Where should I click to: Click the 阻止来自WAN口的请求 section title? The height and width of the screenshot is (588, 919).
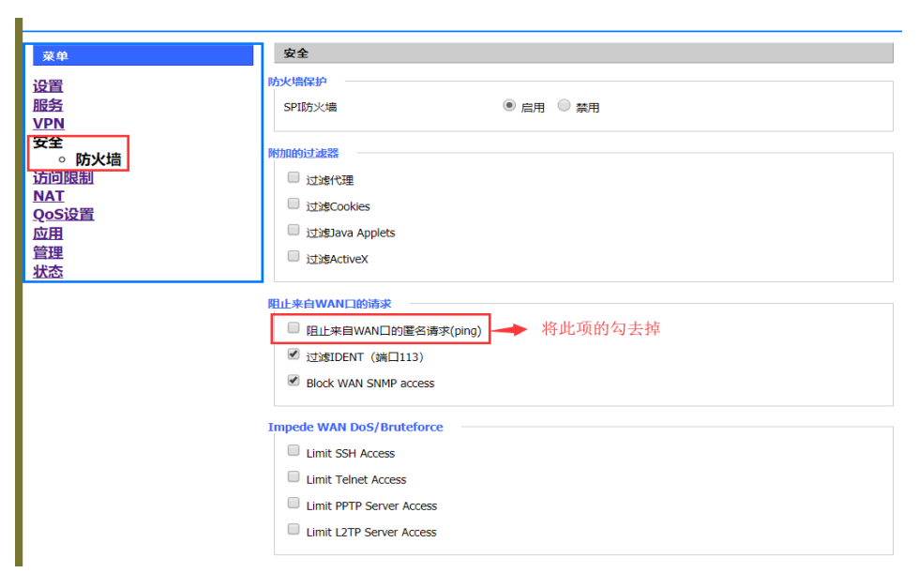(329, 304)
